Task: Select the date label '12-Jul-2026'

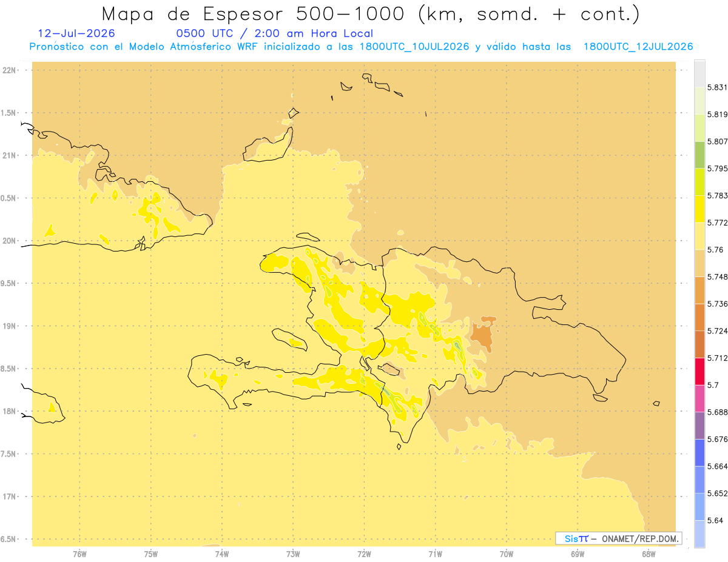Action: [x=76, y=34]
